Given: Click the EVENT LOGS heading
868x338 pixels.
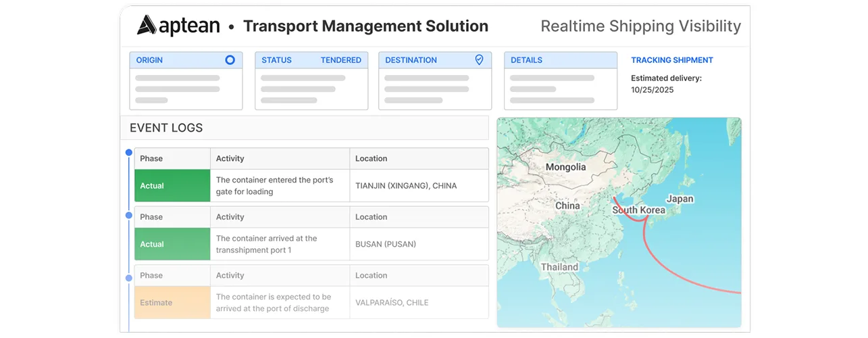Looking at the screenshot, I should [x=166, y=128].
